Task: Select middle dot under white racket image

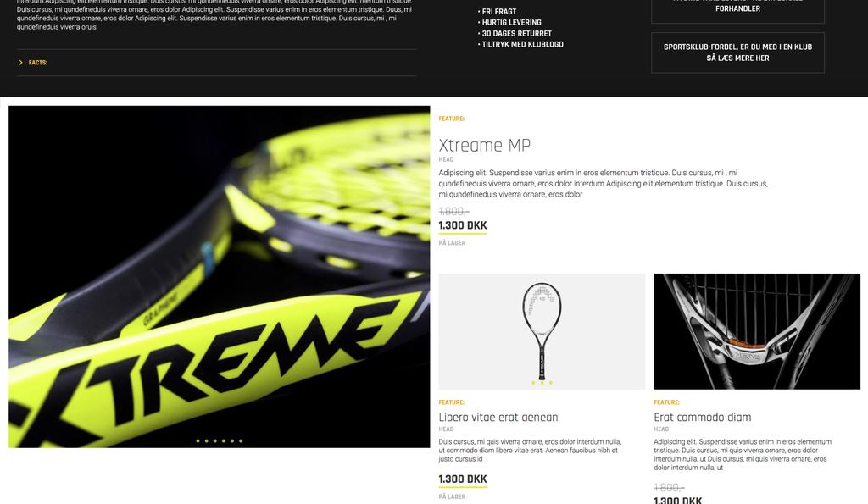Action: point(542,382)
